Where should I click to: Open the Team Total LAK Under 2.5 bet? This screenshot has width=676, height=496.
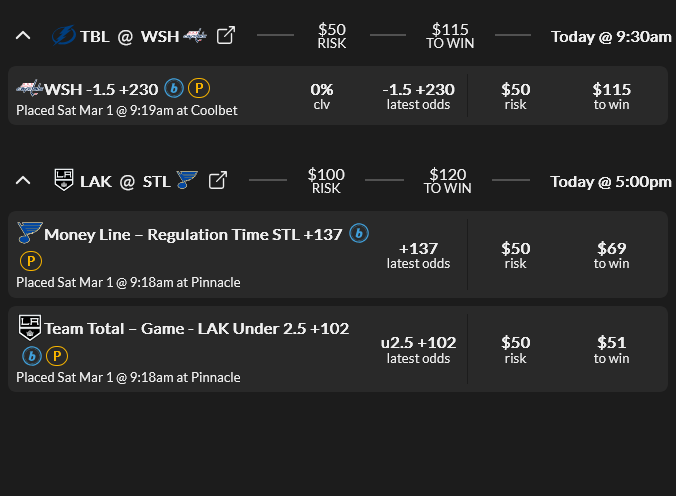click(196, 328)
